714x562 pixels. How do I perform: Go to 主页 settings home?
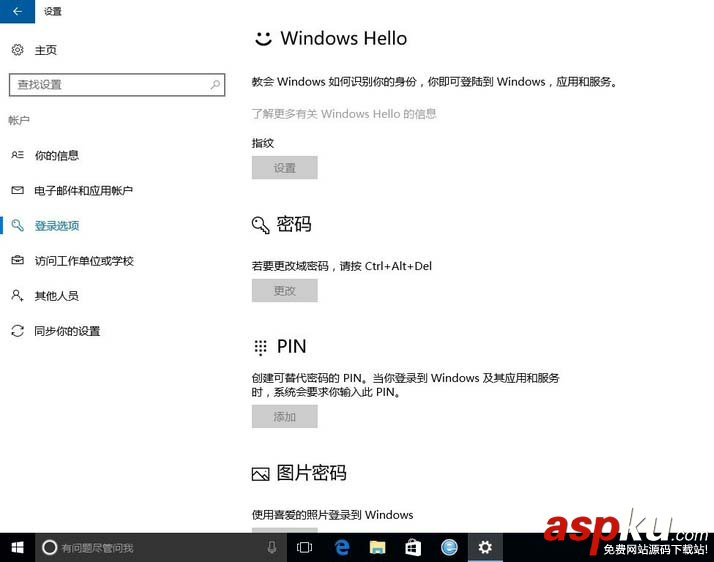coord(46,50)
